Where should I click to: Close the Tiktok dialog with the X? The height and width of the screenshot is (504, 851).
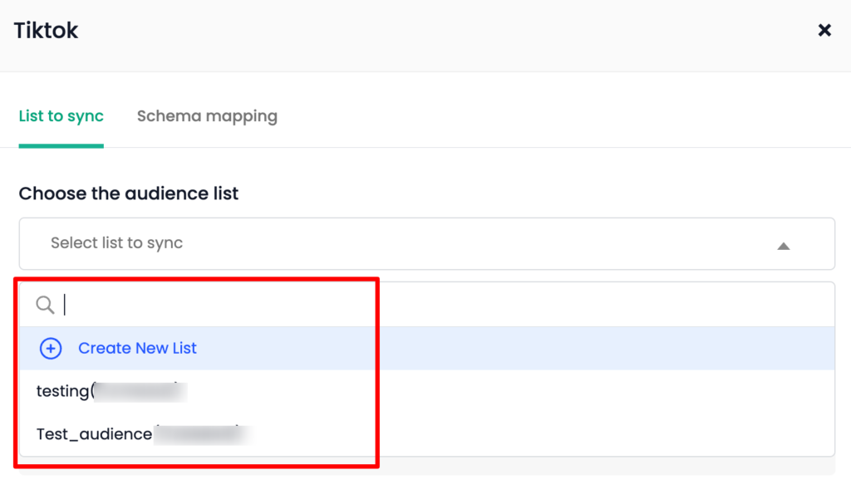coord(824,30)
